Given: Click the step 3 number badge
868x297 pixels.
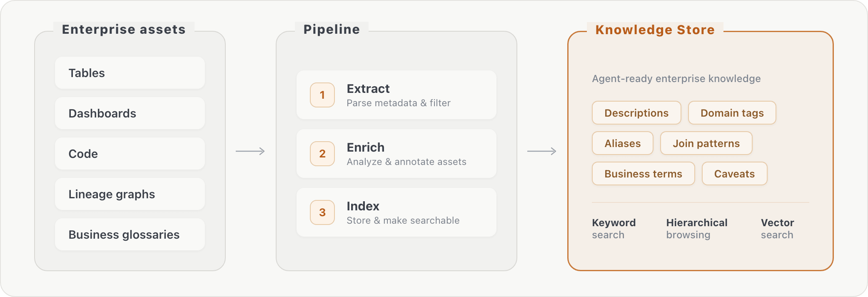Looking at the screenshot, I should coord(322,212).
